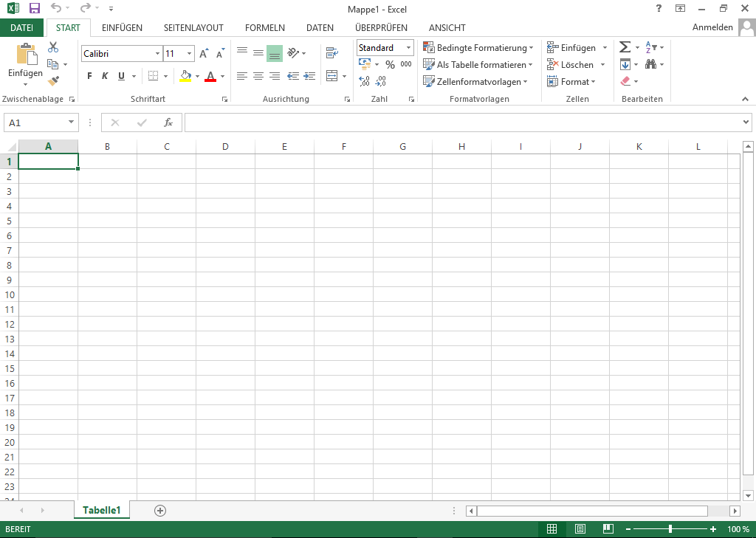Image resolution: width=756 pixels, height=538 pixels.
Task: Click the percent style icon
Action: coord(390,64)
